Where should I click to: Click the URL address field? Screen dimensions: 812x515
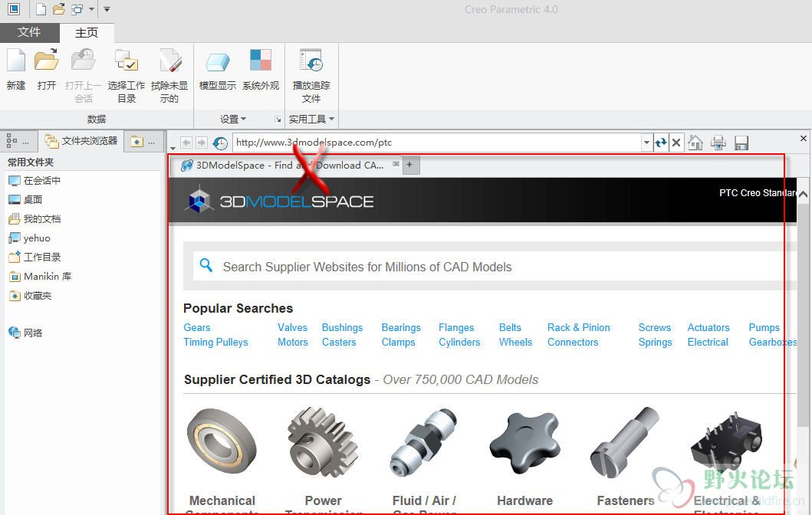438,143
